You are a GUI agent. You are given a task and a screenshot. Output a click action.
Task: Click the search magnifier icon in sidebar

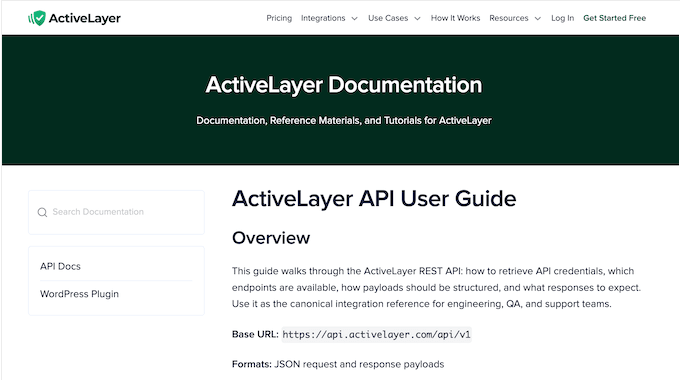[x=42, y=212]
